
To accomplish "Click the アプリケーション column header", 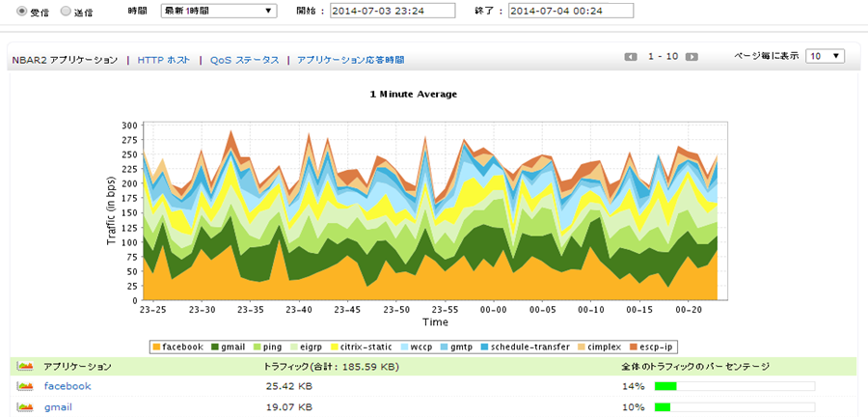I will pos(77,367).
